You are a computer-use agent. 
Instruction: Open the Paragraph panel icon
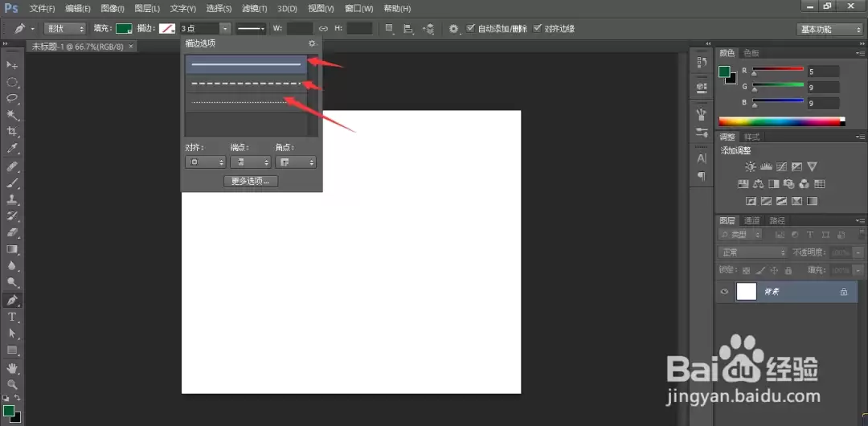[702, 176]
